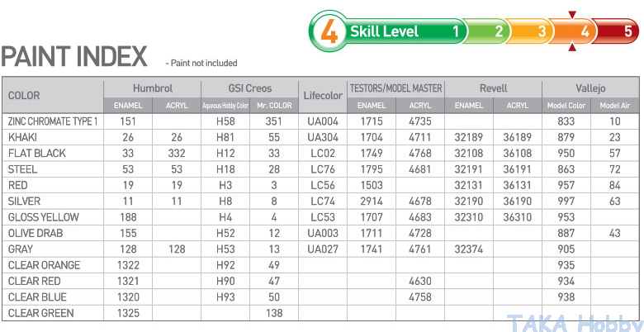This screenshot has height=332, width=644.
Task: Click the Humbrol column header
Action: (153, 88)
